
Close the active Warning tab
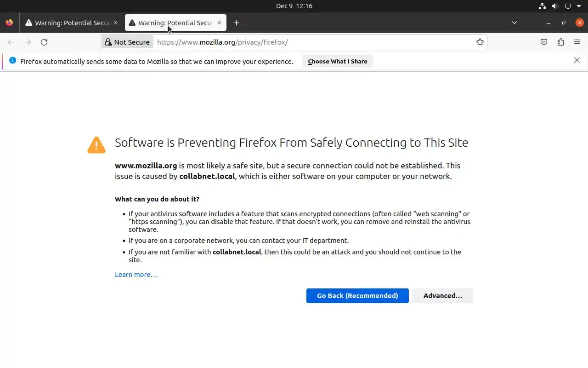pos(219,23)
